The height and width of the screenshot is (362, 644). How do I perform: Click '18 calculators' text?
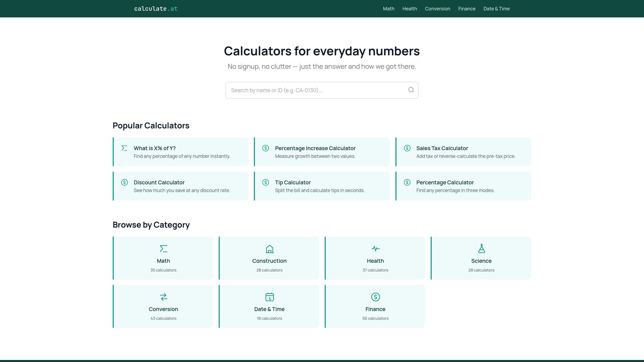[270, 318]
